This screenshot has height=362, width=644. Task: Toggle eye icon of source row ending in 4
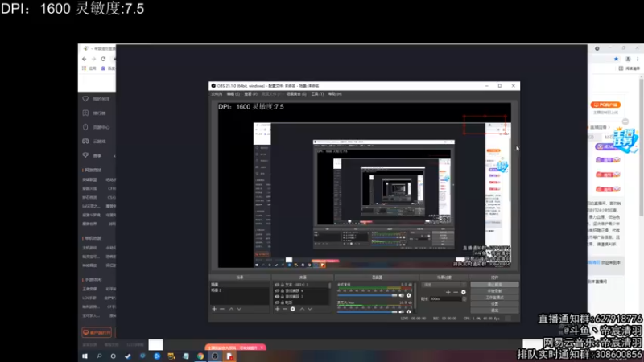pyautogui.click(x=277, y=290)
